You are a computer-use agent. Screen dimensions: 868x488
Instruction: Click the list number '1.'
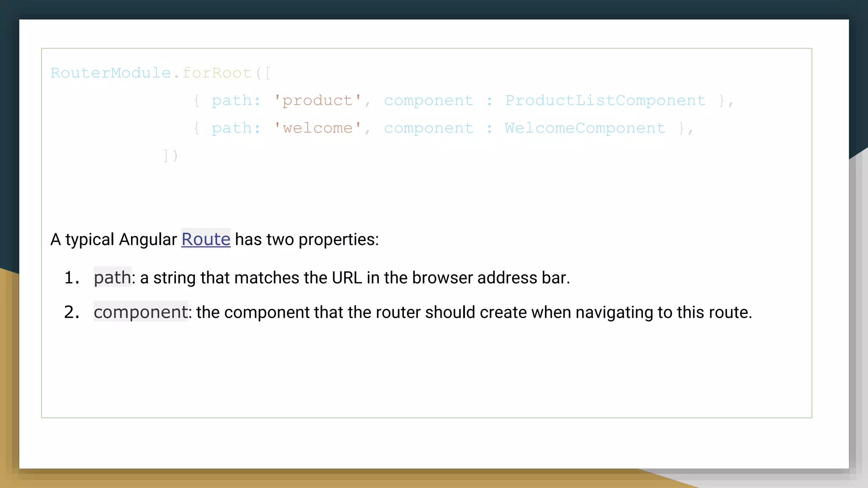click(x=72, y=278)
